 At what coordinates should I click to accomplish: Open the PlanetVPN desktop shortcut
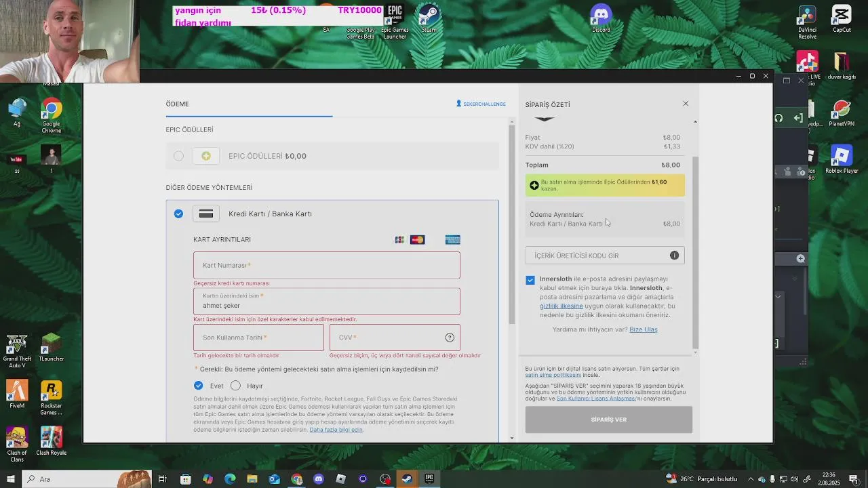[842, 114]
